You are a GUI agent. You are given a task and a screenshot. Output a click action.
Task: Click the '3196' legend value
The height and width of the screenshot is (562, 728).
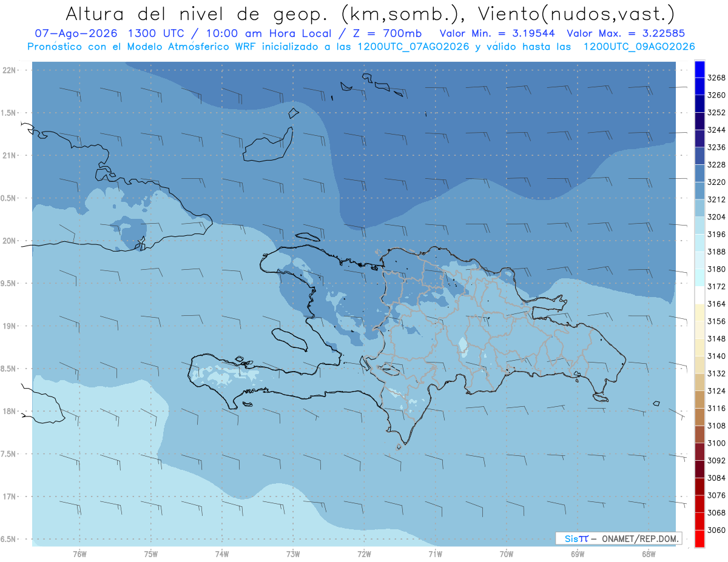click(x=716, y=234)
